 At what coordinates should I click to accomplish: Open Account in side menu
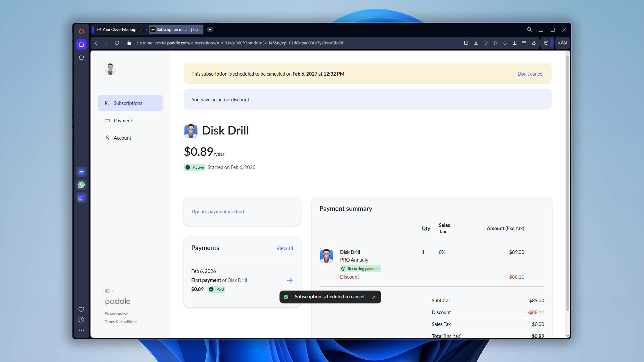point(122,138)
